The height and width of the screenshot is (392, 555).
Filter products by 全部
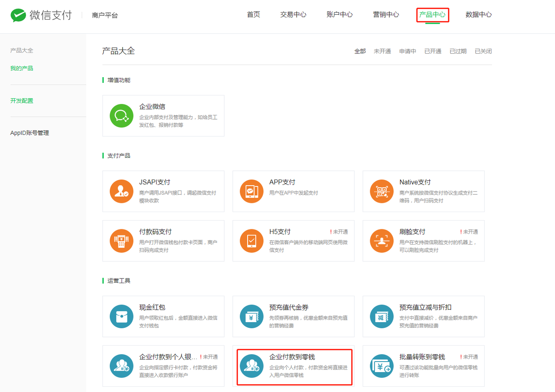point(360,51)
